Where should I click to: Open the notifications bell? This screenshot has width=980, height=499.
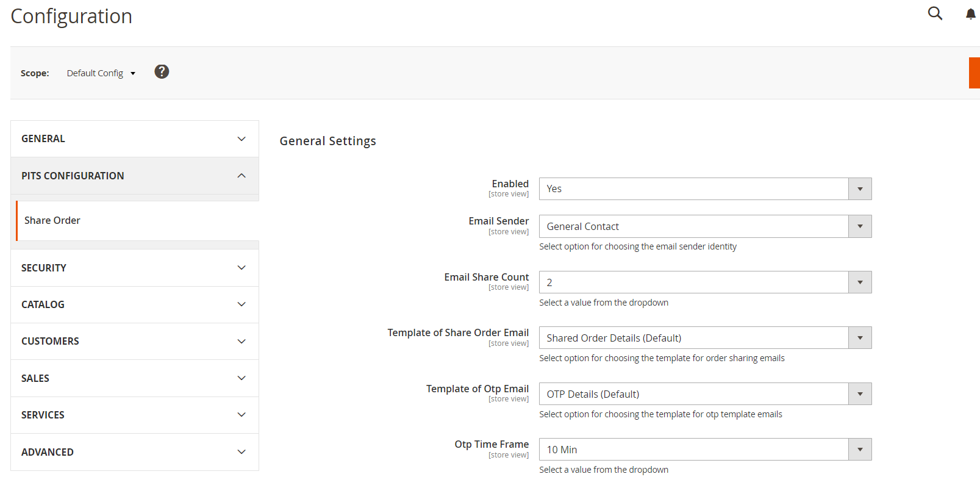[x=970, y=14]
